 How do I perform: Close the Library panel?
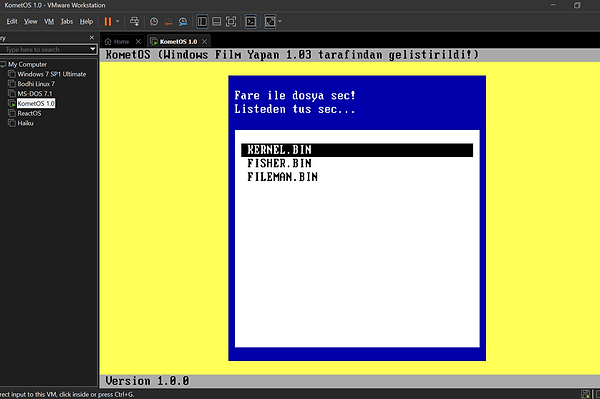(x=91, y=37)
